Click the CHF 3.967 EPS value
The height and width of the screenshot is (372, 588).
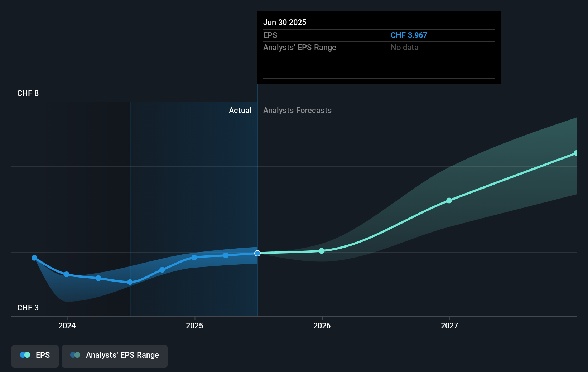point(409,35)
